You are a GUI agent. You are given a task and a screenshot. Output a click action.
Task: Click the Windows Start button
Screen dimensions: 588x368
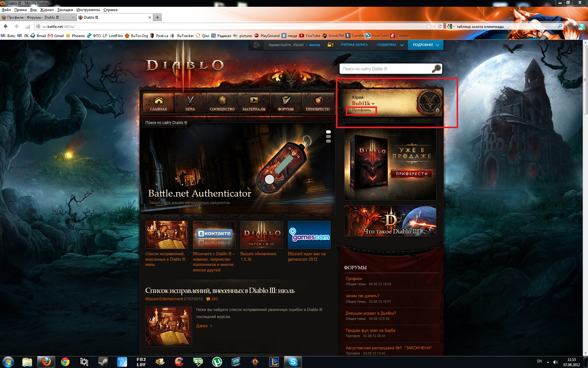click(8, 362)
